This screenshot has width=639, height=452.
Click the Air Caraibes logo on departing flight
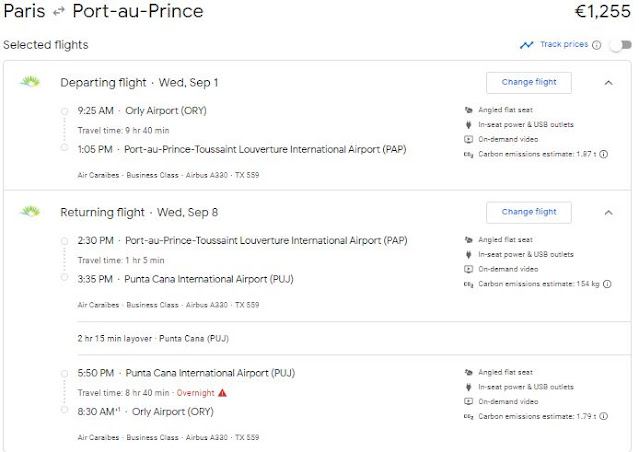coord(29,82)
